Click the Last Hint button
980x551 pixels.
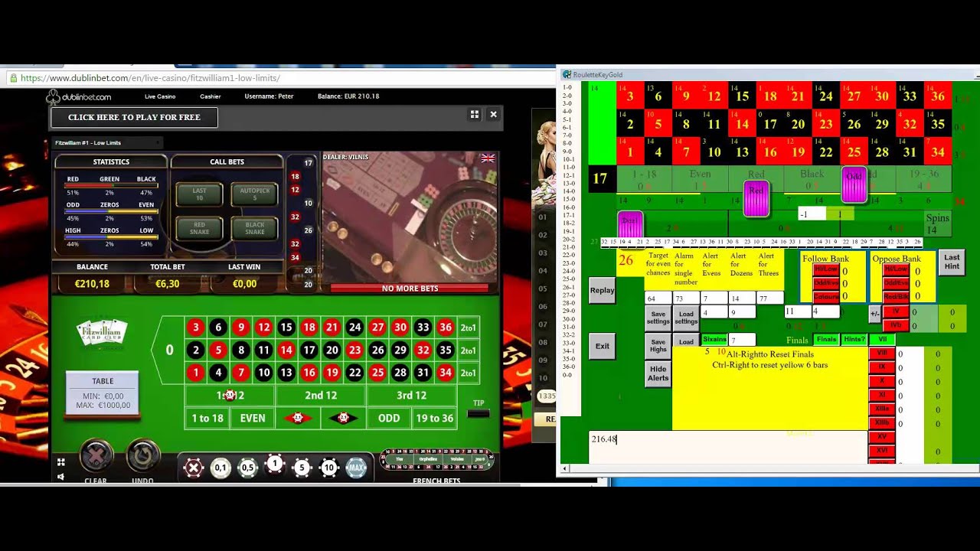952,262
